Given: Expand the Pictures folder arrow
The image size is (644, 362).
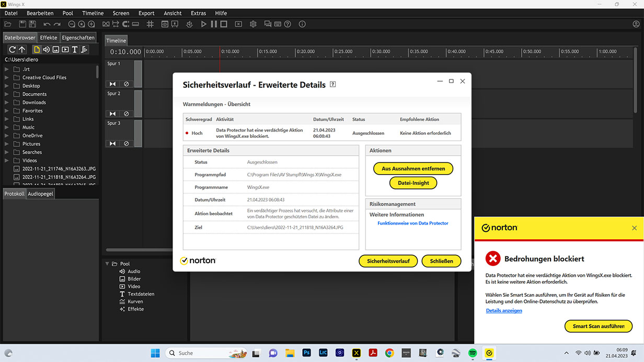Looking at the screenshot, I should (x=7, y=144).
